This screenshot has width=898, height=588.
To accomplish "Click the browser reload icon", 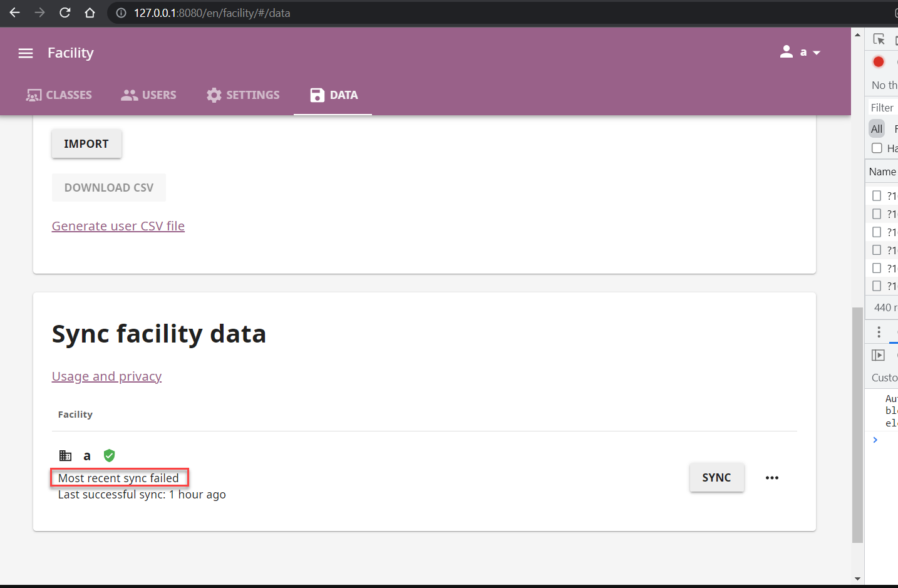I will (x=65, y=13).
